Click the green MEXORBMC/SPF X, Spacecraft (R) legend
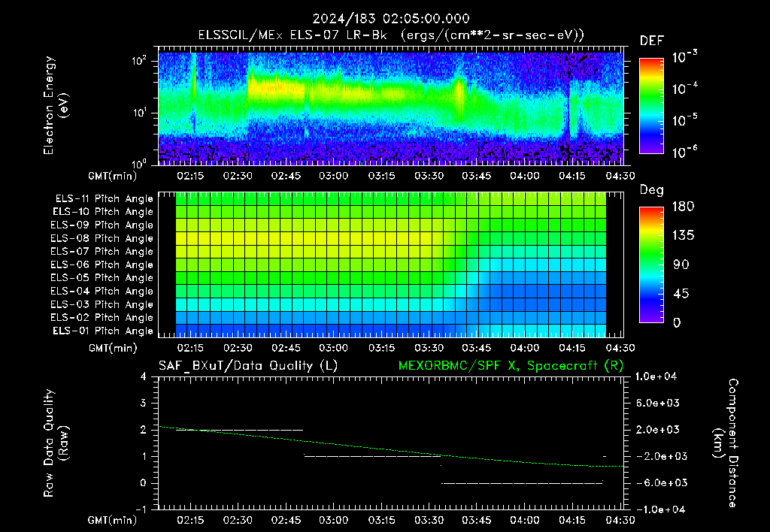This screenshot has height=532, width=770. click(x=511, y=366)
